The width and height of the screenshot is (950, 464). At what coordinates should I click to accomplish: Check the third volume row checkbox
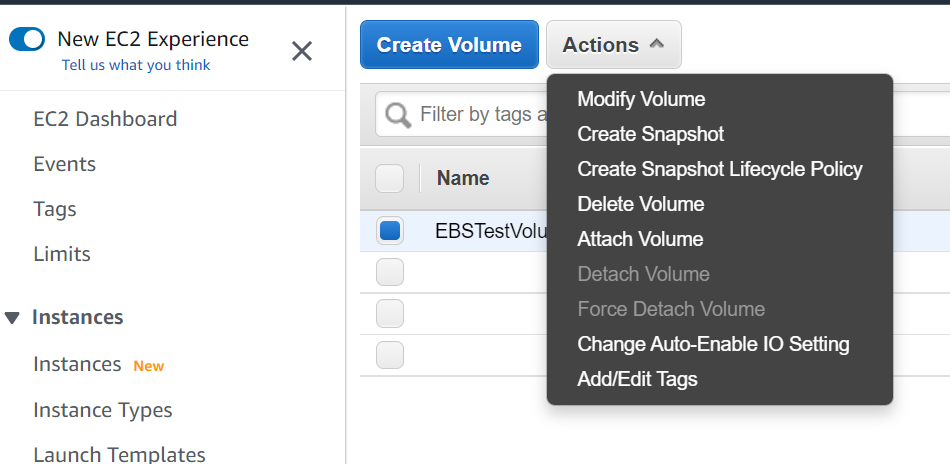point(390,314)
